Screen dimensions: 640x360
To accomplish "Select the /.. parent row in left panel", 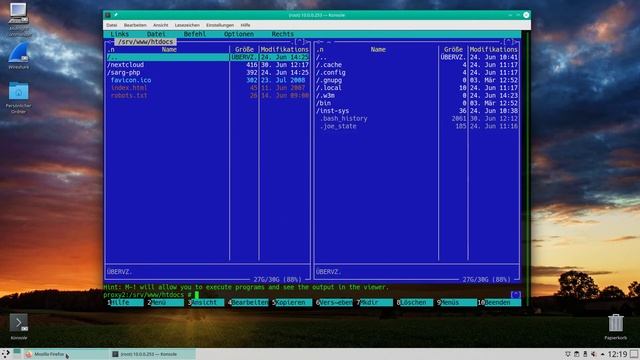I will [x=208, y=57].
